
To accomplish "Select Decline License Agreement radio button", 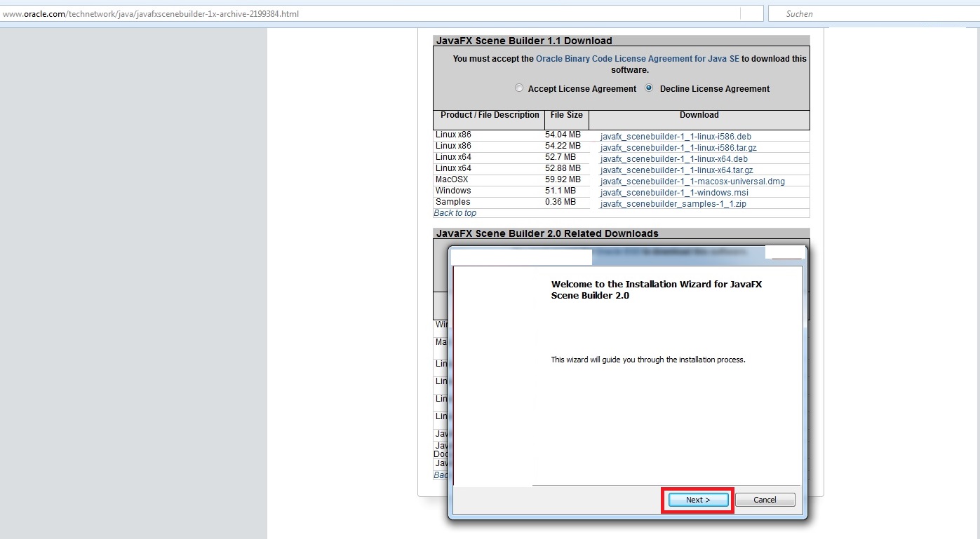I will click(649, 88).
